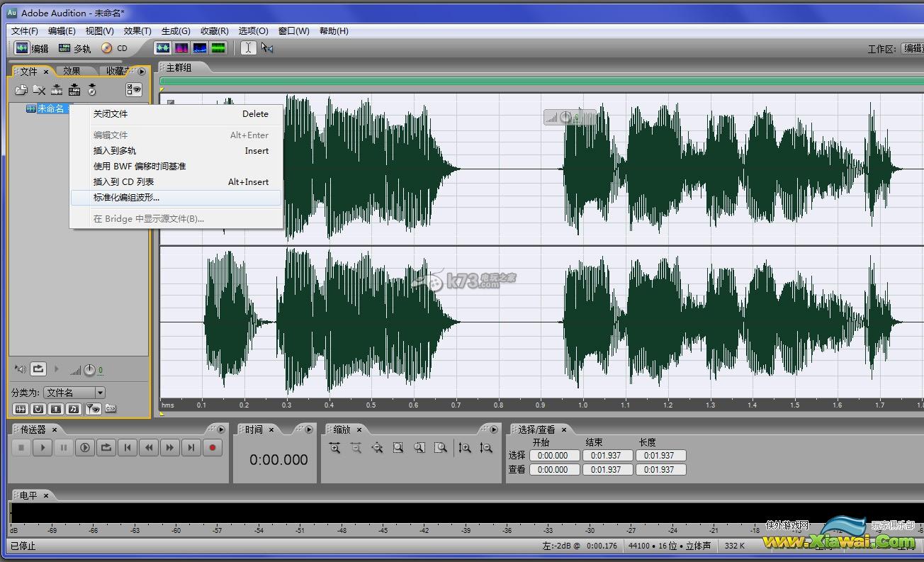Viewport: 924px width, 562px height.
Task: Toggle show audio files filter
Action: point(21,409)
